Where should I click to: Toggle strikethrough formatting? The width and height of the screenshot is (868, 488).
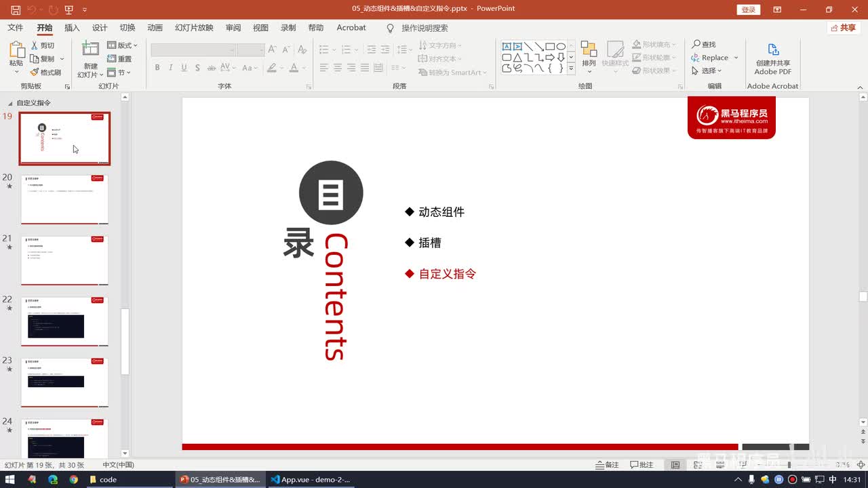tap(211, 68)
